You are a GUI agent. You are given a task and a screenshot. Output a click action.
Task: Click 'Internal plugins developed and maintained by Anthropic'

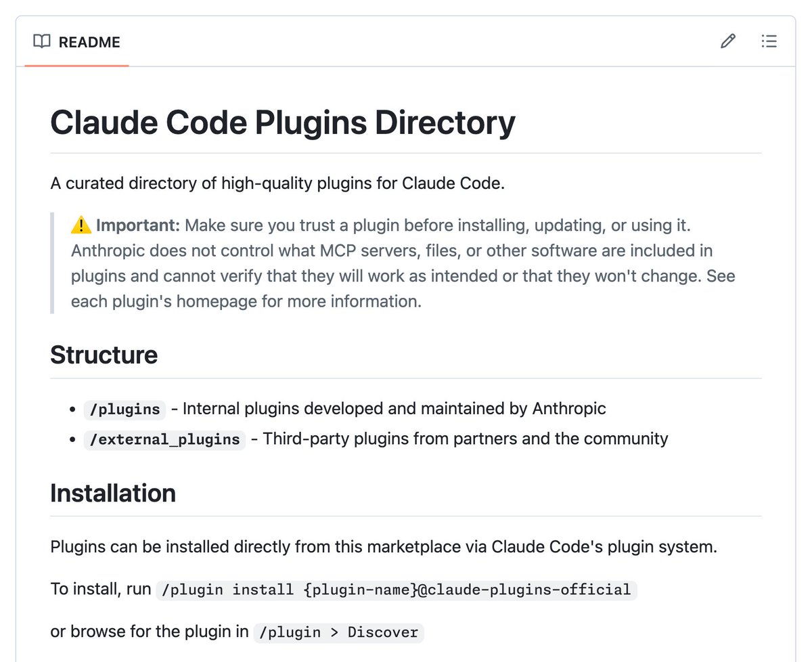[x=394, y=409]
